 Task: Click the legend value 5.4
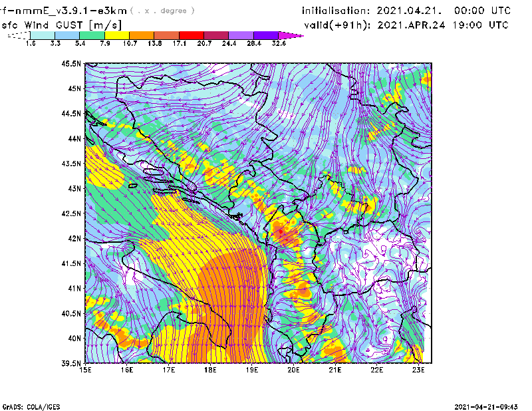click(80, 43)
